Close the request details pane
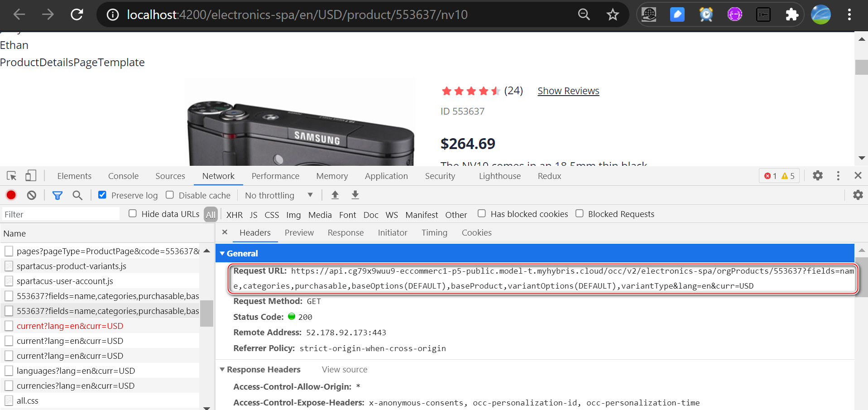The width and height of the screenshot is (868, 410). (225, 232)
